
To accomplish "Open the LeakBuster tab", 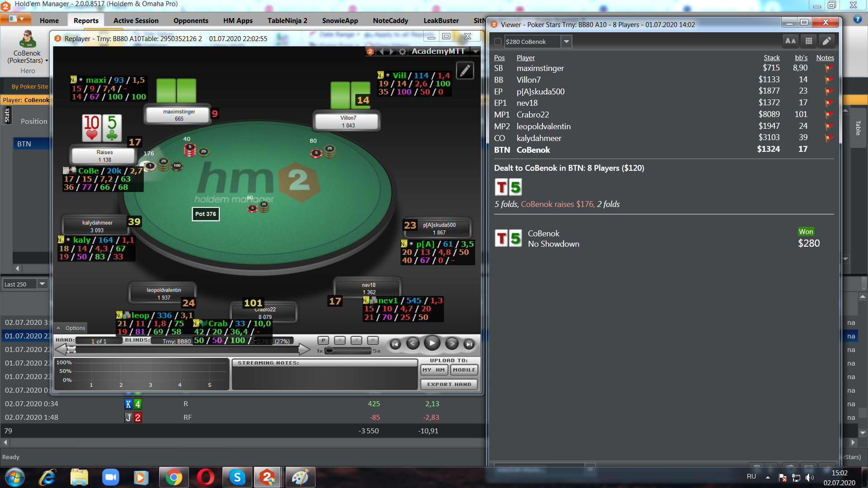I will click(x=441, y=20).
